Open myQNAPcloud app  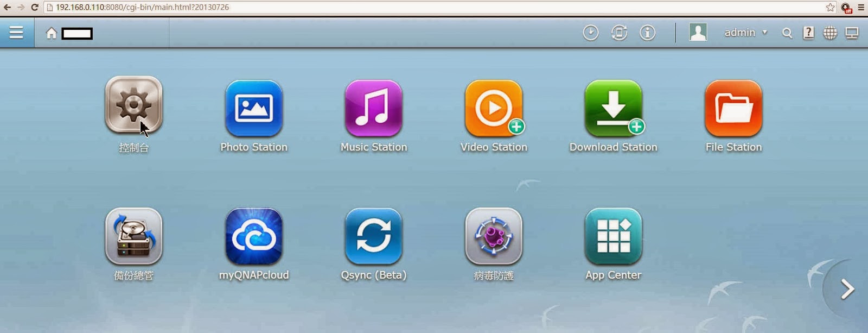click(254, 236)
